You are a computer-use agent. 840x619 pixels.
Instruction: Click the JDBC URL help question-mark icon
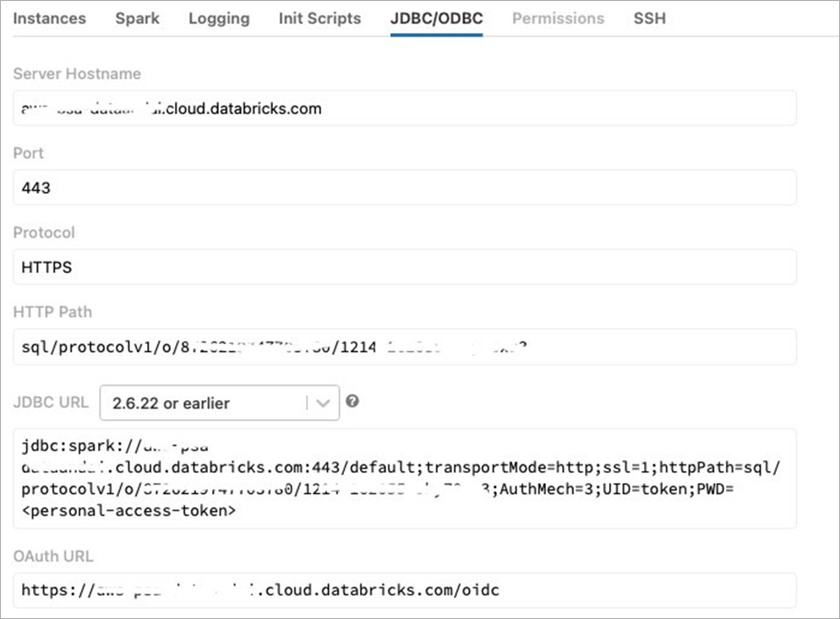352,401
